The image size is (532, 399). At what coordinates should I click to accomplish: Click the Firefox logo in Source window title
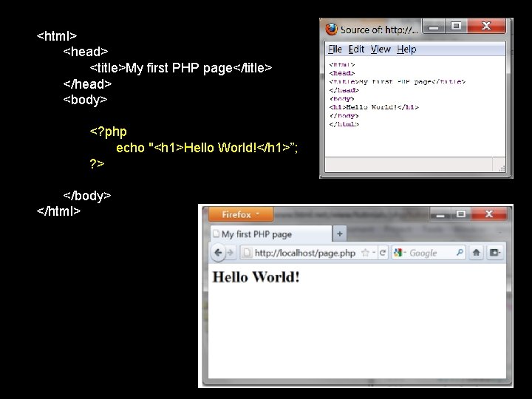coord(331,29)
